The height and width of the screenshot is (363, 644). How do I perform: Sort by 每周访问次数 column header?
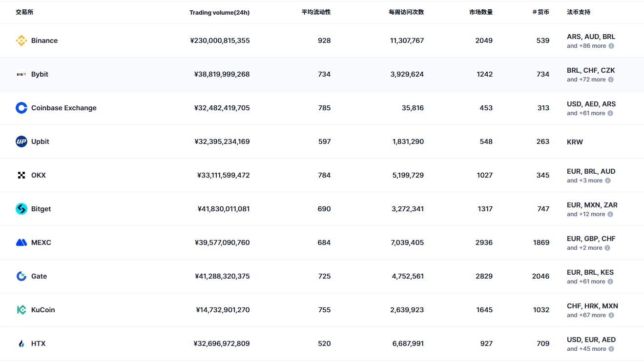click(x=406, y=12)
